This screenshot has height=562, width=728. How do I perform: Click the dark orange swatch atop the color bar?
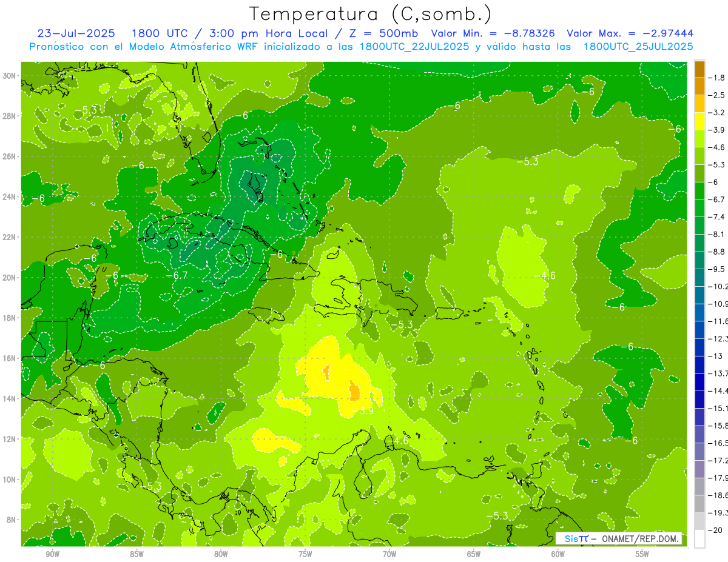click(x=699, y=69)
